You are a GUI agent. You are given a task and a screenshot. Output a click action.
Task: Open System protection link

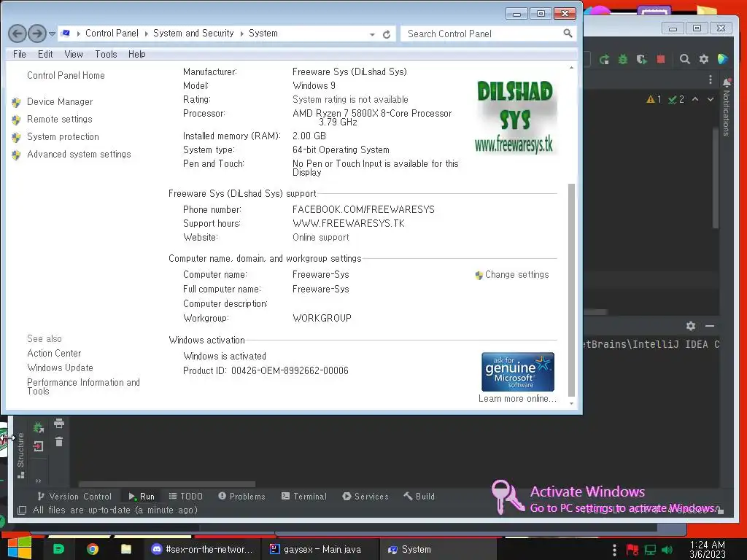[x=63, y=136]
